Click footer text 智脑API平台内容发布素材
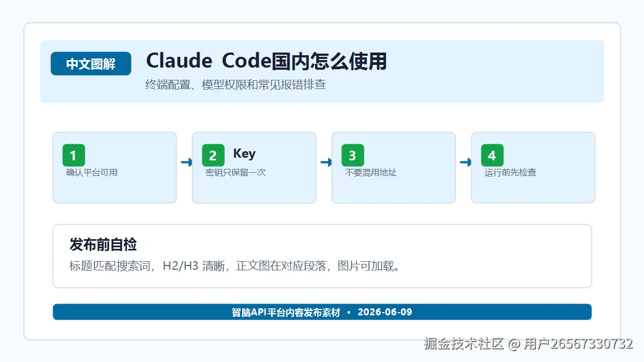The height and width of the screenshot is (362, 644). tap(286, 312)
